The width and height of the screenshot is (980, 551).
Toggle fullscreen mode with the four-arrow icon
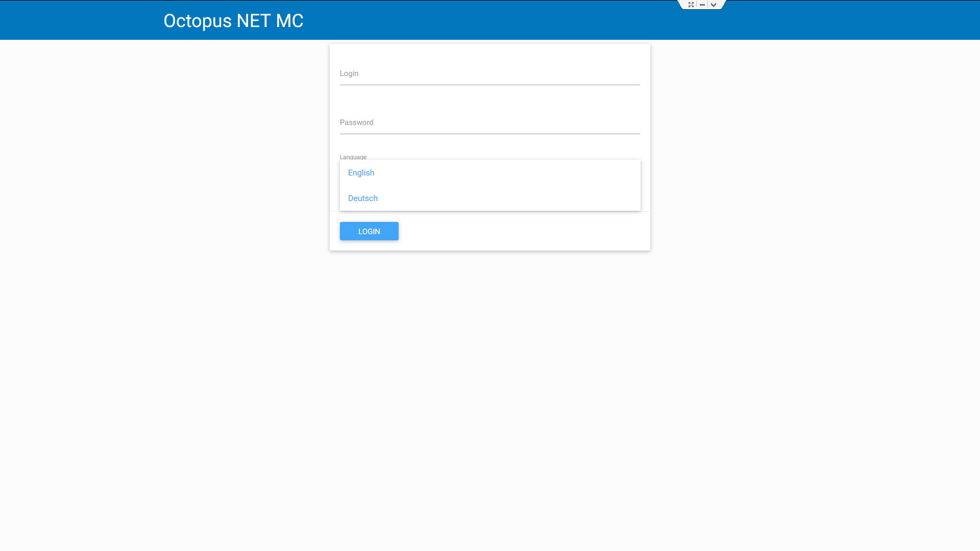coord(691,5)
